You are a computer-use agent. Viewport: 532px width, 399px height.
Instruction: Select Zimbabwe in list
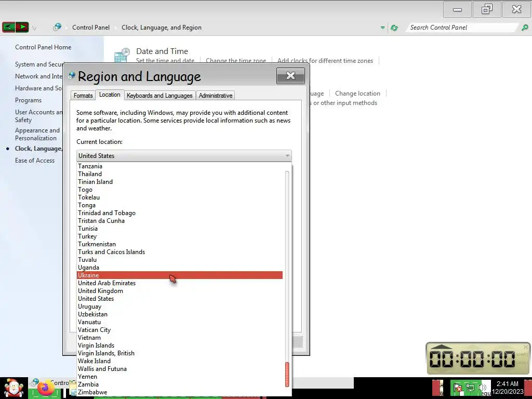tap(180, 392)
